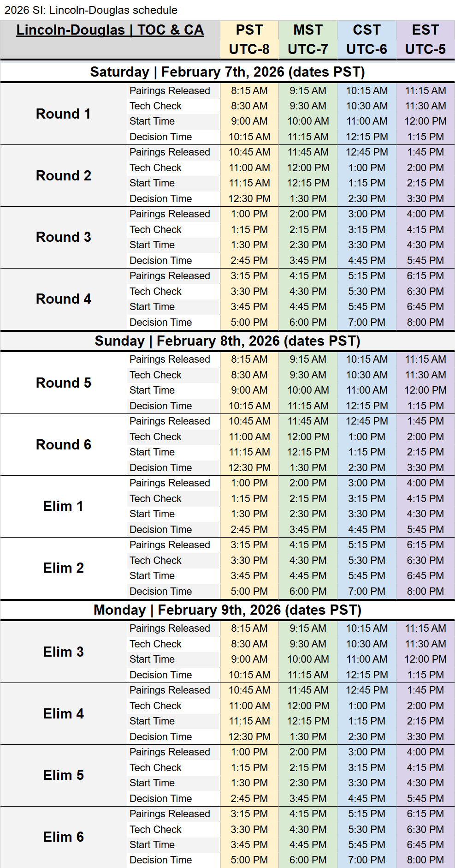Select the Round 6 label cell
Viewport: 455px width, 868px height.
point(64,445)
